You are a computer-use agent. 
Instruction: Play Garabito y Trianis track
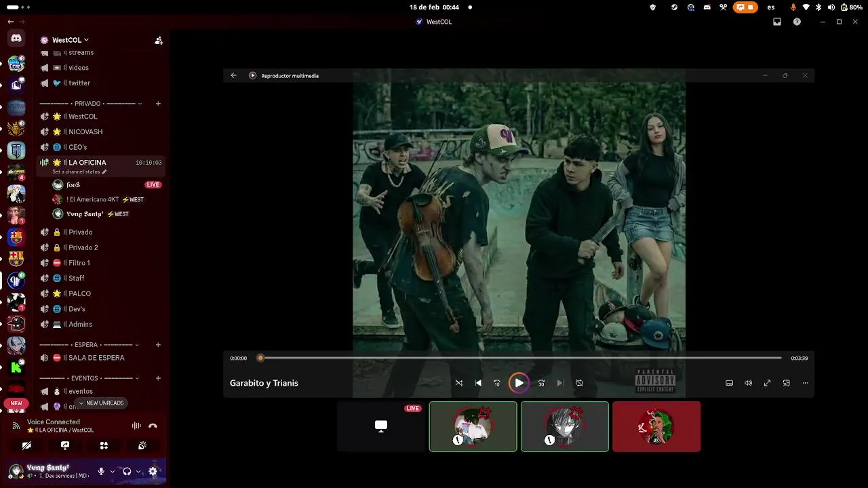[519, 383]
